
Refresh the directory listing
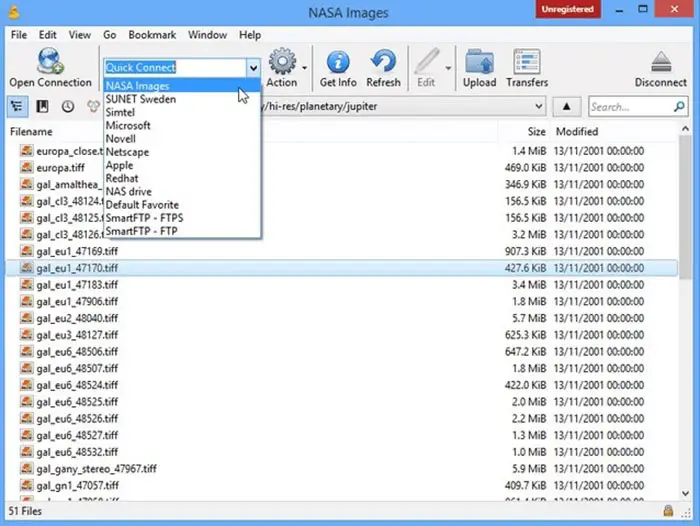tap(383, 61)
